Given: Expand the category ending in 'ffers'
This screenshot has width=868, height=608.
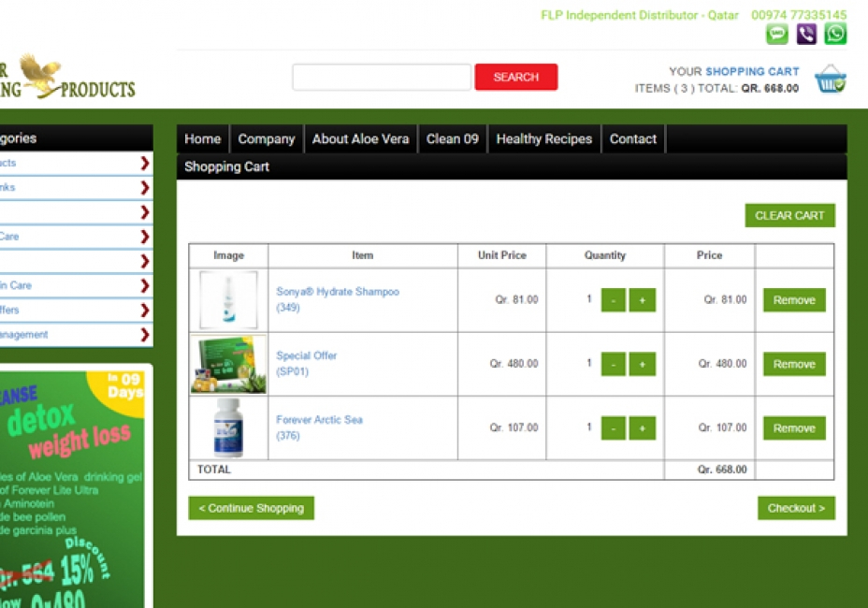Looking at the screenshot, I should tap(145, 311).
